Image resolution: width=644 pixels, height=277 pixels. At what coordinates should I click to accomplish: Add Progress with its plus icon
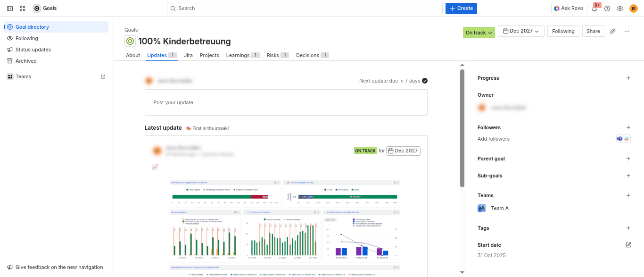coord(628,78)
